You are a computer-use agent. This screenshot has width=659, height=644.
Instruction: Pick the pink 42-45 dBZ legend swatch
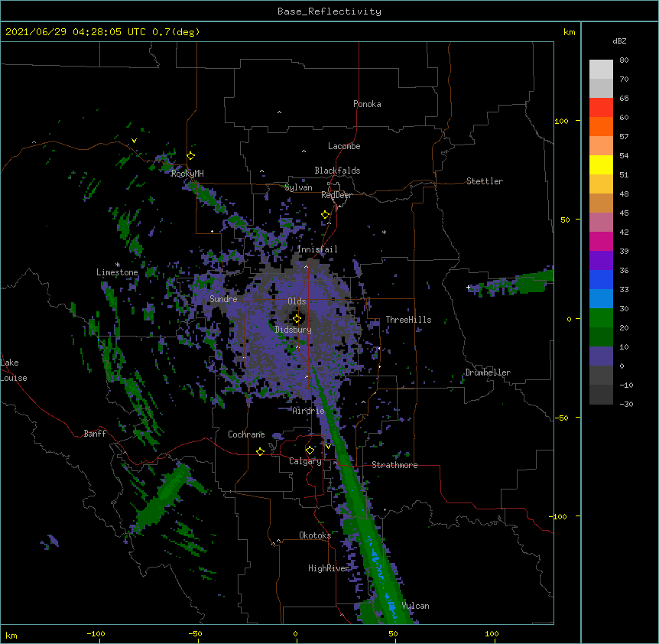click(601, 223)
